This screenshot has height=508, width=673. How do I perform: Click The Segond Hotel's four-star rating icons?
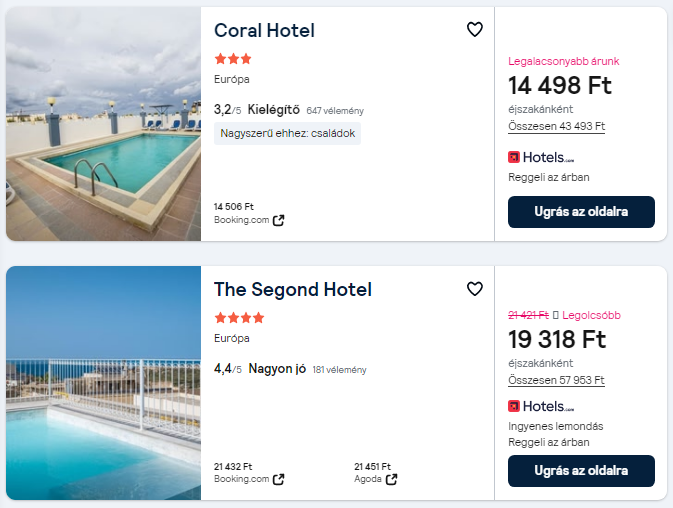point(239,318)
